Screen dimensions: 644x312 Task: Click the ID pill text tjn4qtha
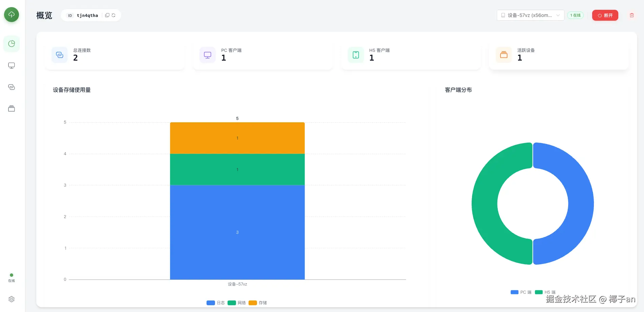(87, 15)
